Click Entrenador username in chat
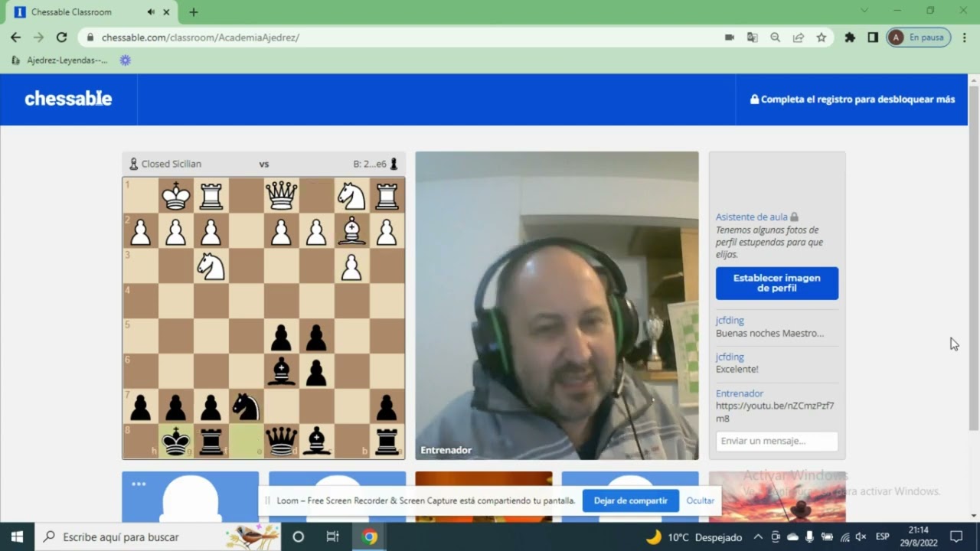This screenshot has height=551, width=980. [x=740, y=393]
